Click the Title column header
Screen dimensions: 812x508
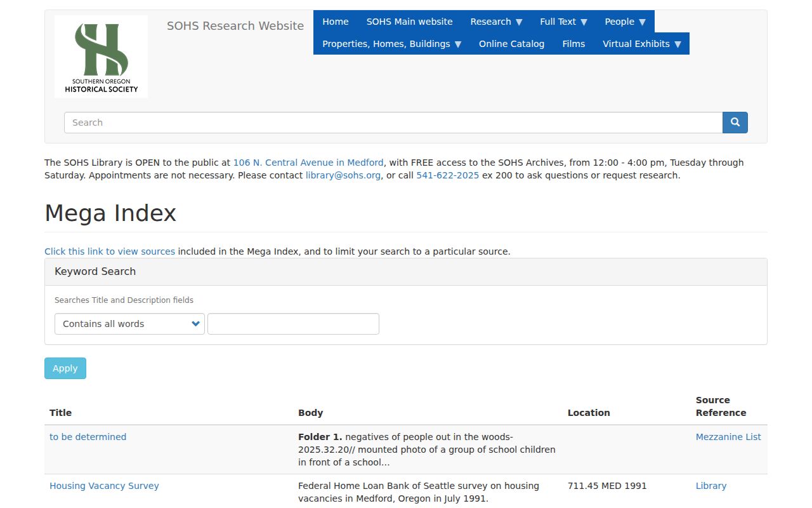(x=61, y=413)
